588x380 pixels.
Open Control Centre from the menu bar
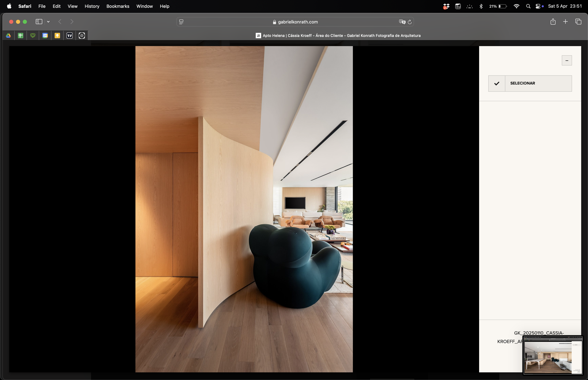[538, 6]
